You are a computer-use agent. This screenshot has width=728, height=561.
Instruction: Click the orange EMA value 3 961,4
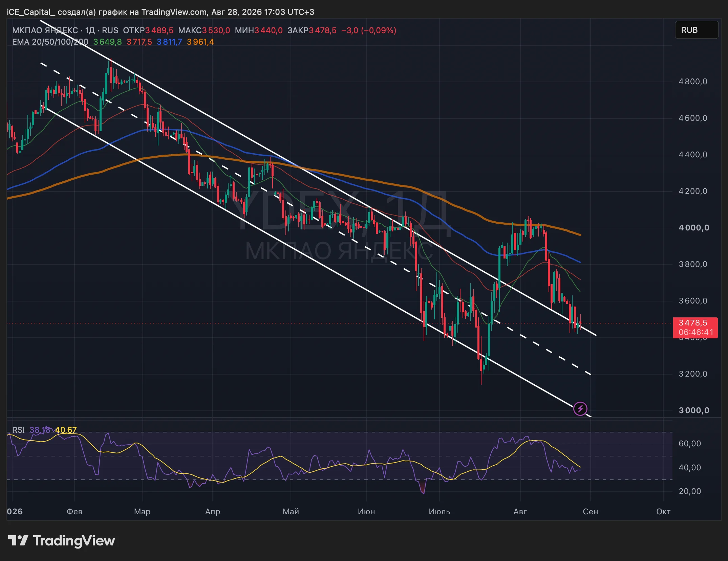(200, 42)
